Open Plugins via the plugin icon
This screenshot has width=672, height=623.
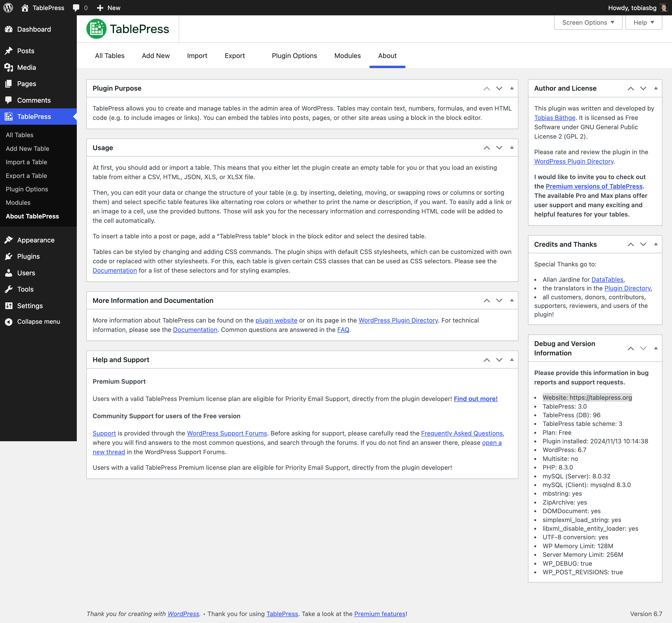(9, 256)
